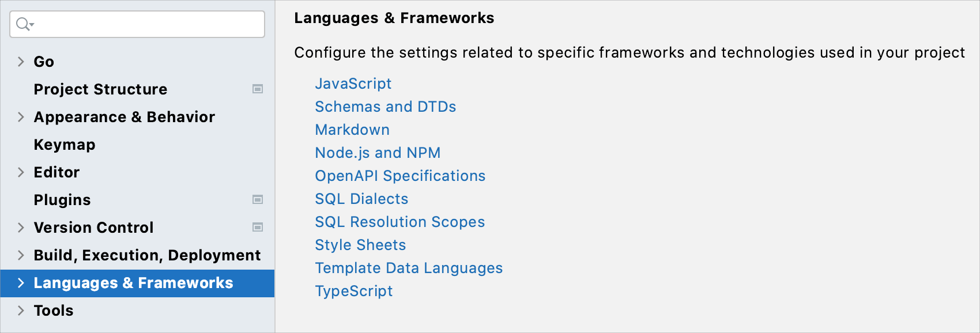The image size is (980, 333).
Task: Open TypeScript settings
Action: click(354, 291)
